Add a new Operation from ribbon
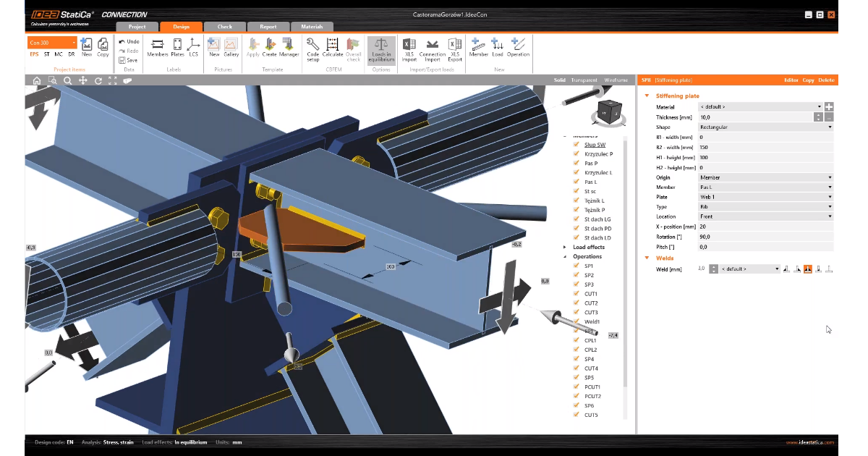Viewport: 868px width, 456px height. [x=518, y=47]
